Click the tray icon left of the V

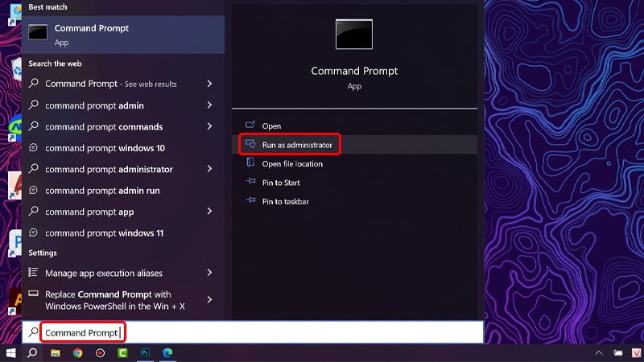click(617, 353)
